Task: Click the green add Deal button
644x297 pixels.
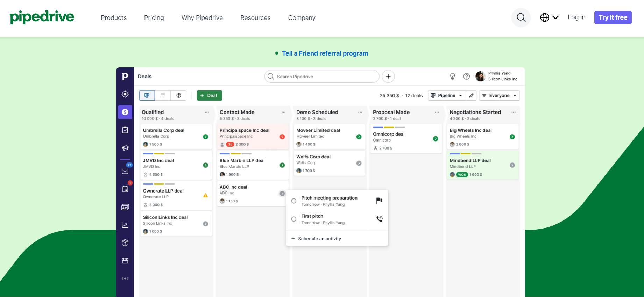Action: 210,95
